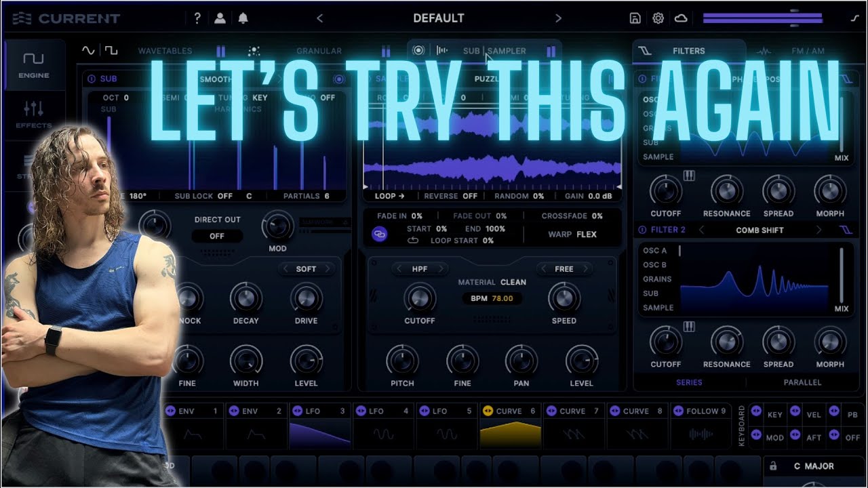Open the help question mark icon
868x488 pixels.
197,18
